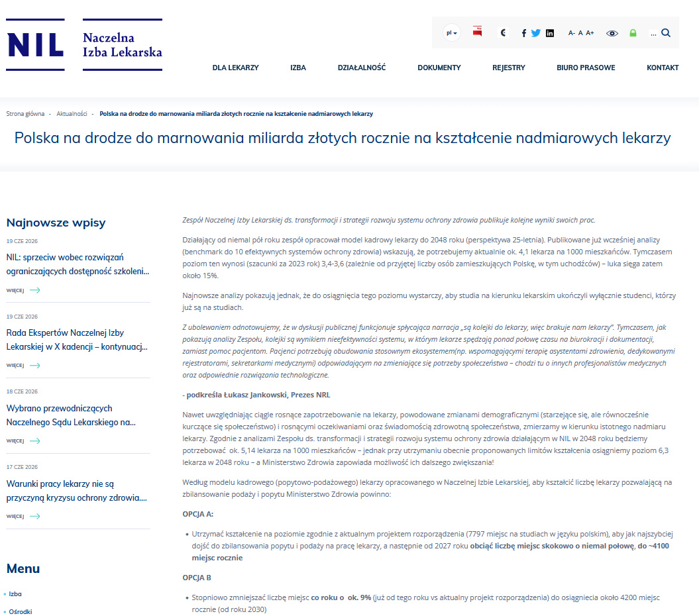Open the IZBA menu
The height and width of the screenshot is (616, 699).
[298, 68]
